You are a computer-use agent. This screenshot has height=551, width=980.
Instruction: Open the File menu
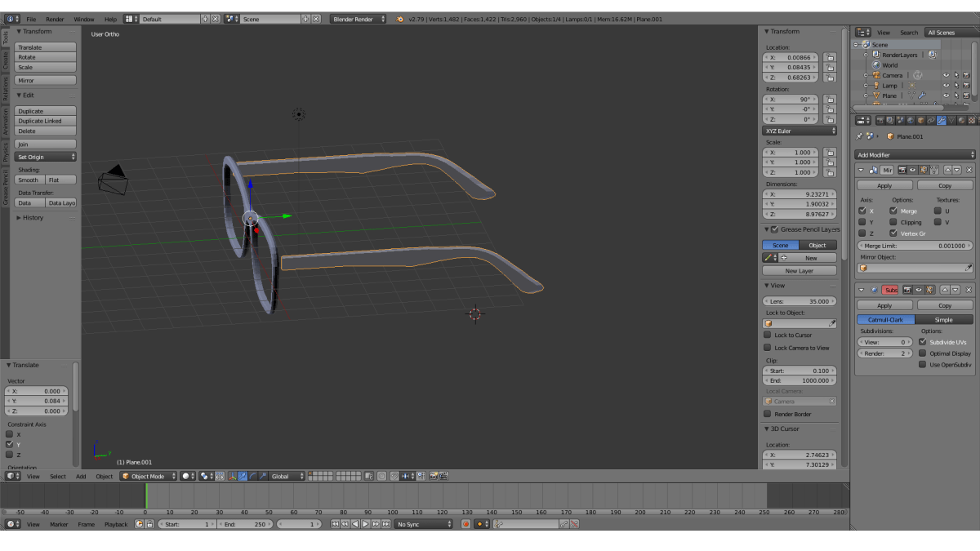[31, 19]
